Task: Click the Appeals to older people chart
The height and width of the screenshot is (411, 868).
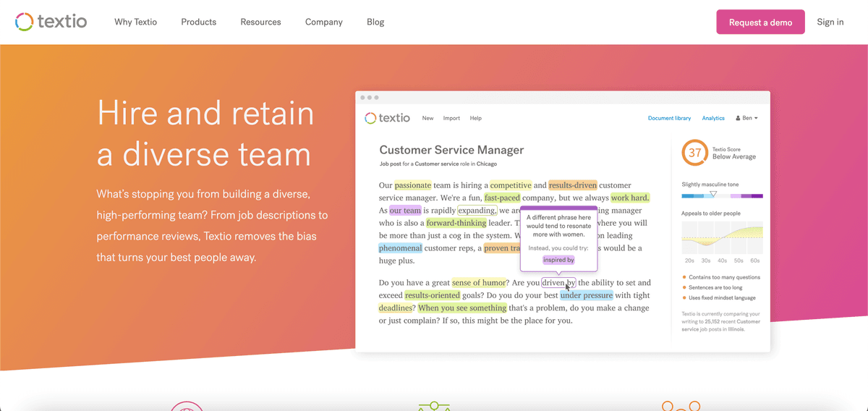Action: click(722, 237)
